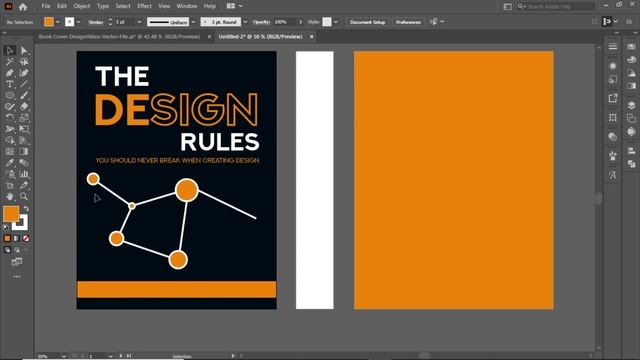Open Edit Toolbar three-dots button
The width and height of the screenshot is (640, 360).
tap(17, 277)
